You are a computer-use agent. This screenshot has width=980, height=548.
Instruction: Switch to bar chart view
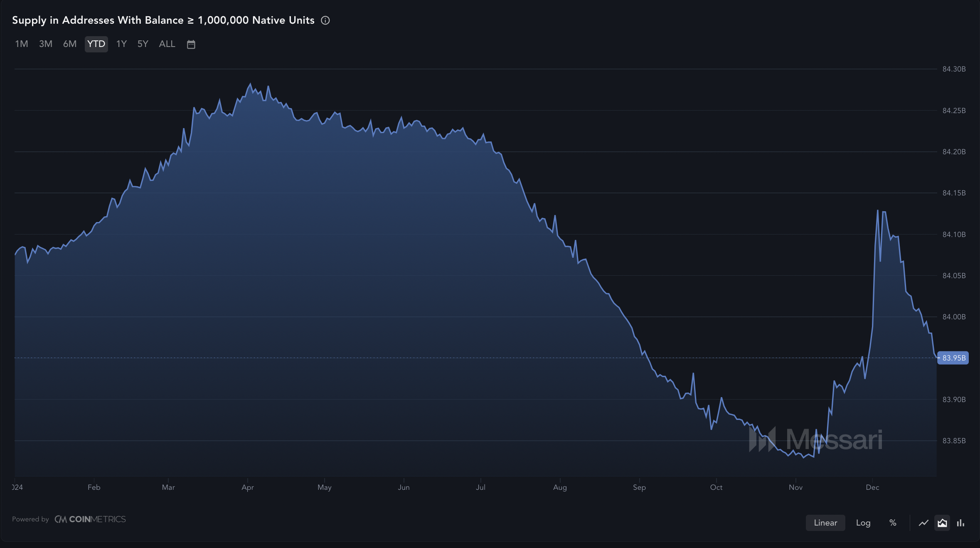(960, 523)
